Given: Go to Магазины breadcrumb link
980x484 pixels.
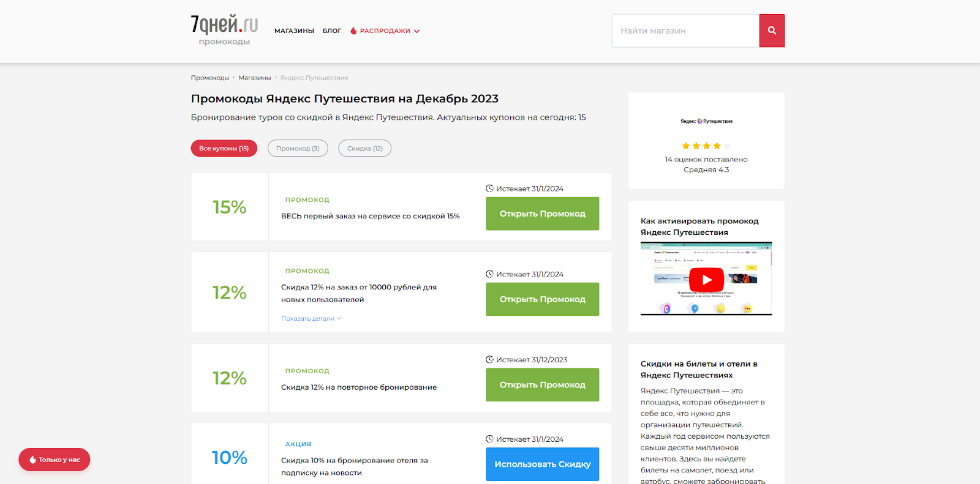Looking at the screenshot, I should pyautogui.click(x=255, y=78).
